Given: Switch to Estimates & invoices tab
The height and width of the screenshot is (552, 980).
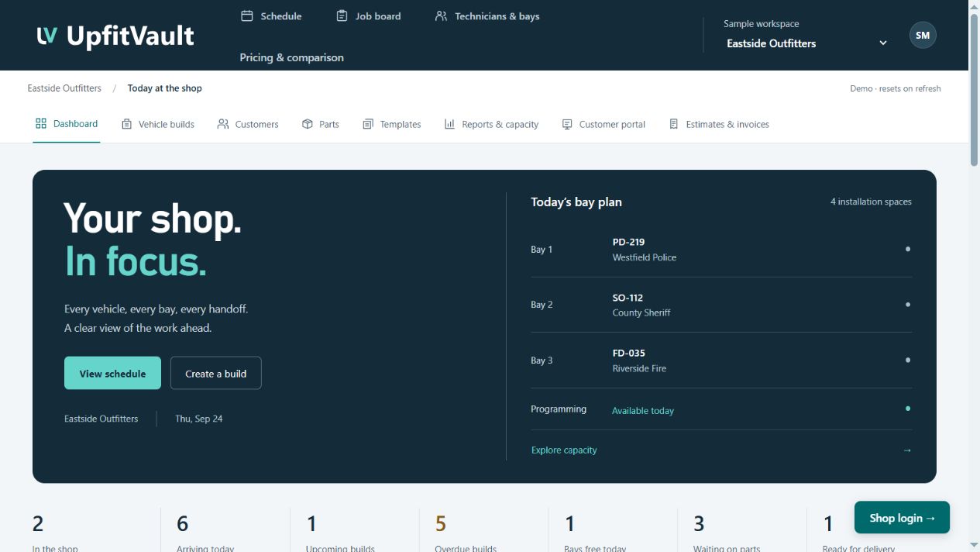Looking at the screenshot, I should 719,124.
